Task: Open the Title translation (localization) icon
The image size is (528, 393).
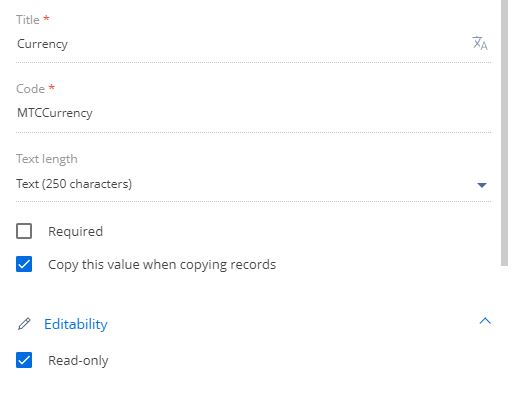Action: pyautogui.click(x=480, y=43)
